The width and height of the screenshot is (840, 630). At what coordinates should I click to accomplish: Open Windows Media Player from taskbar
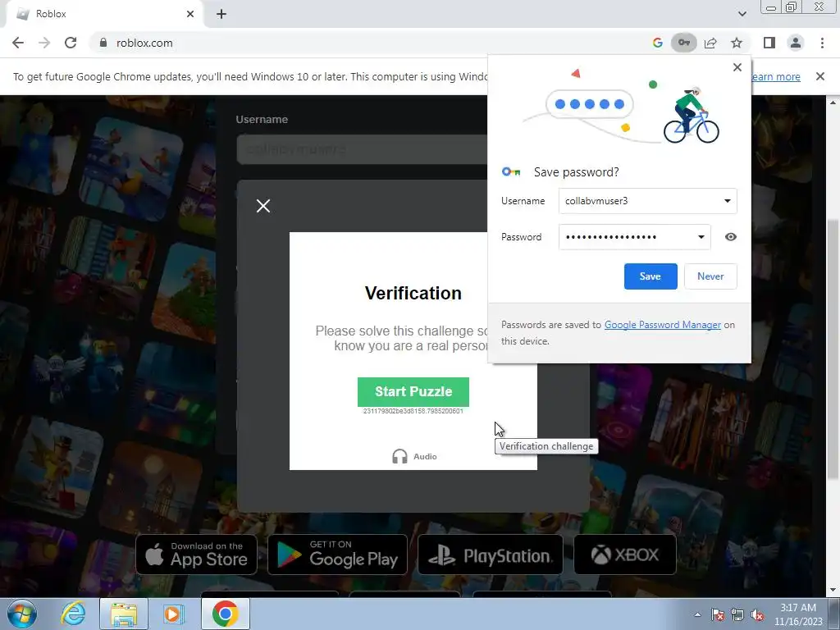[x=173, y=614]
